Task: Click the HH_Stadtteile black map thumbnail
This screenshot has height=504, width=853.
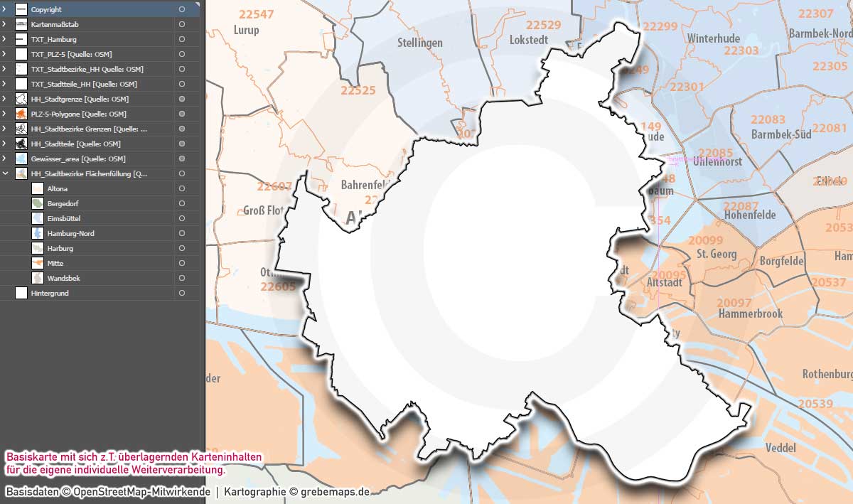Action: pyautogui.click(x=21, y=144)
